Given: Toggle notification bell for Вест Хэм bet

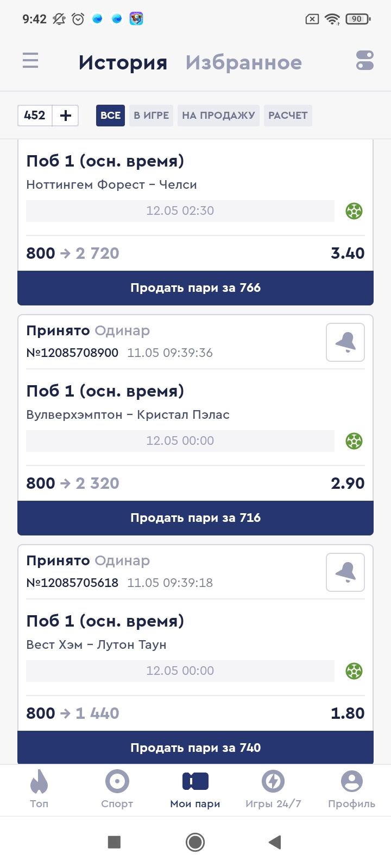Looking at the screenshot, I should coord(345,572).
